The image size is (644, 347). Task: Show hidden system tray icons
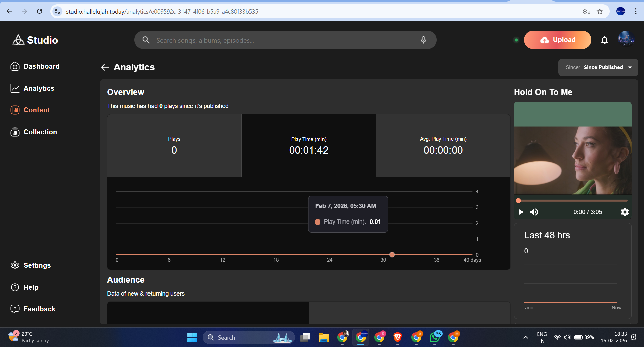[525, 337]
